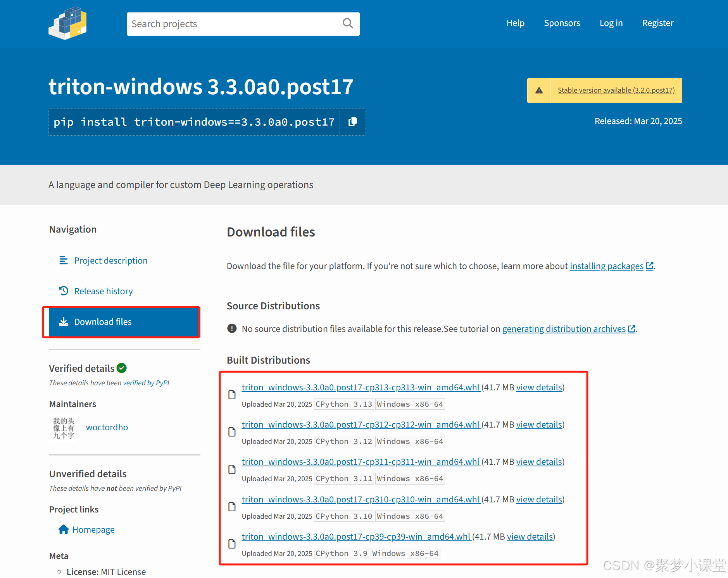Click the file icon for cp312 wheel
Viewport: 728px width, 578px height.
click(232, 432)
